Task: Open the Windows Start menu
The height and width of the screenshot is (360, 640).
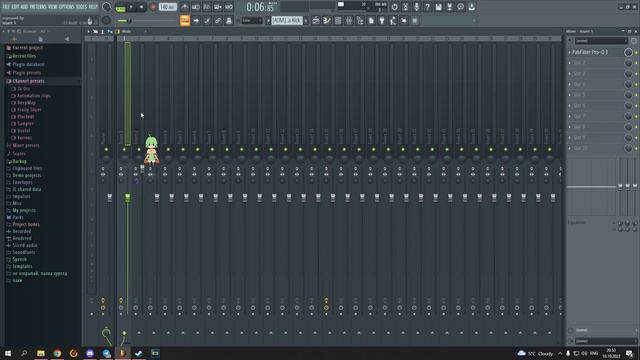Action: click(x=8, y=353)
